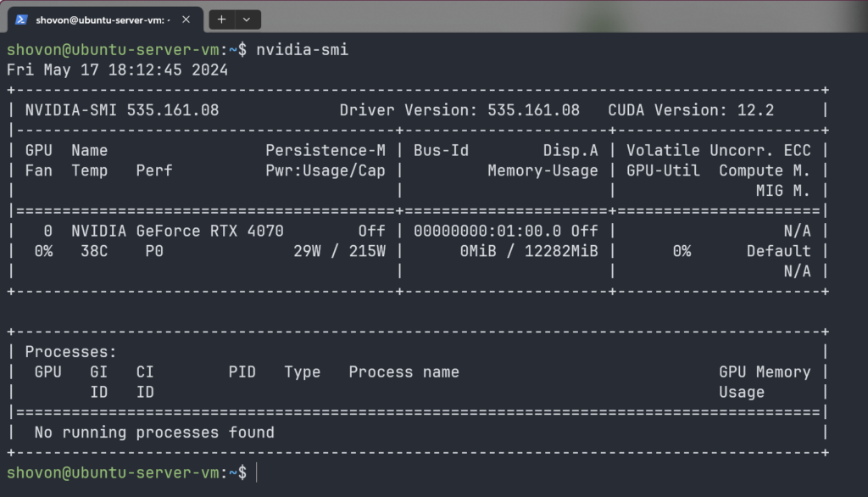Click the GPU Memory column header
This screenshot has height=497, width=868.
[765, 372]
